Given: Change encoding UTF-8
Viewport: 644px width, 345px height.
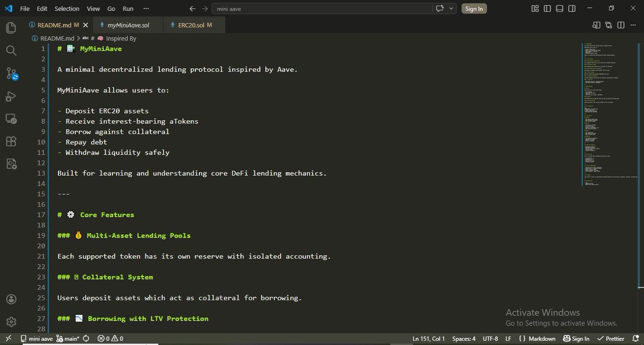Looking at the screenshot, I should pos(491,339).
